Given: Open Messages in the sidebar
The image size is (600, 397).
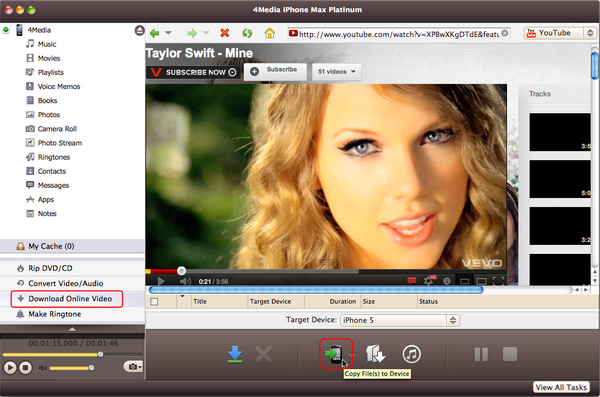Looking at the screenshot, I should click(x=53, y=186).
